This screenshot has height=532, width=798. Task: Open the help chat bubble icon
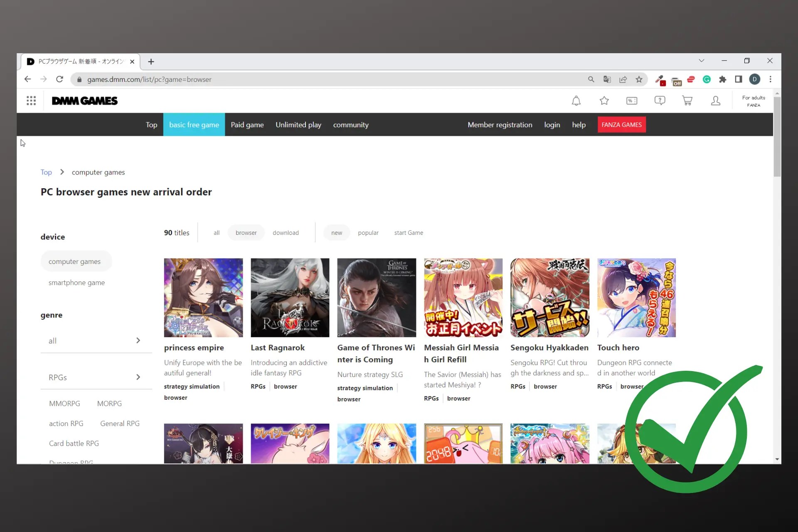pyautogui.click(x=660, y=101)
